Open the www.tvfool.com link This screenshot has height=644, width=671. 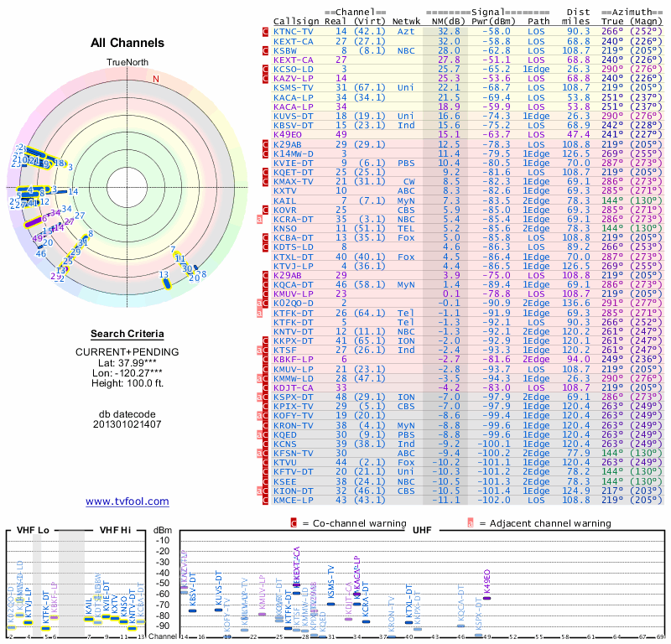127,501
